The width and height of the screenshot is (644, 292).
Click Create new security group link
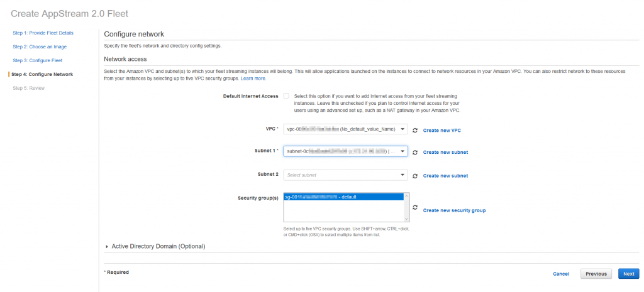click(454, 210)
